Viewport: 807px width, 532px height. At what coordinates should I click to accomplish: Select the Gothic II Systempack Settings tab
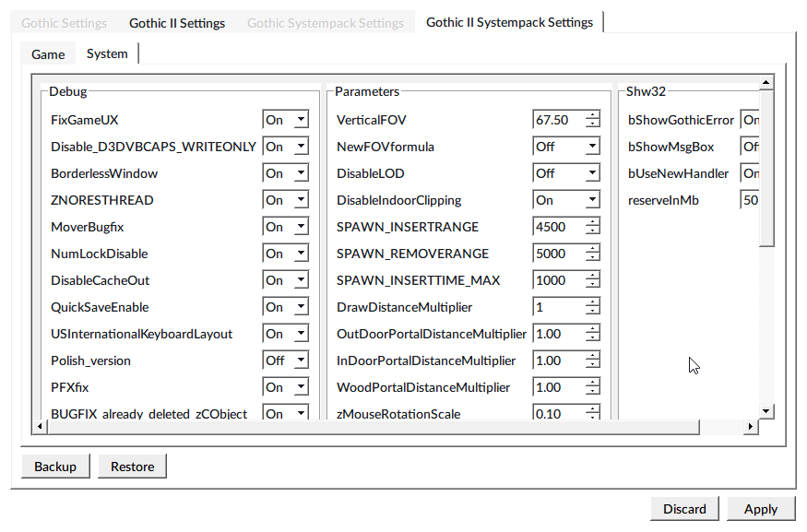(509, 23)
